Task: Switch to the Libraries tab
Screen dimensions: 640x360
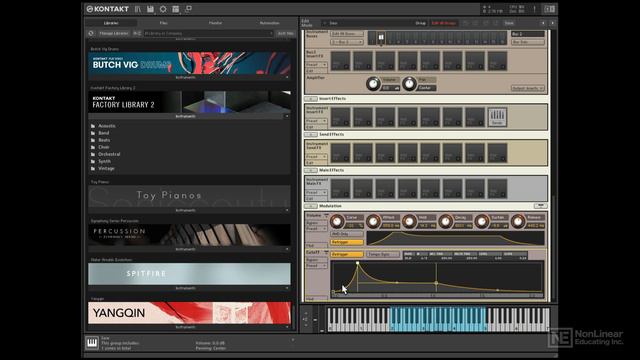Action: 111,23
